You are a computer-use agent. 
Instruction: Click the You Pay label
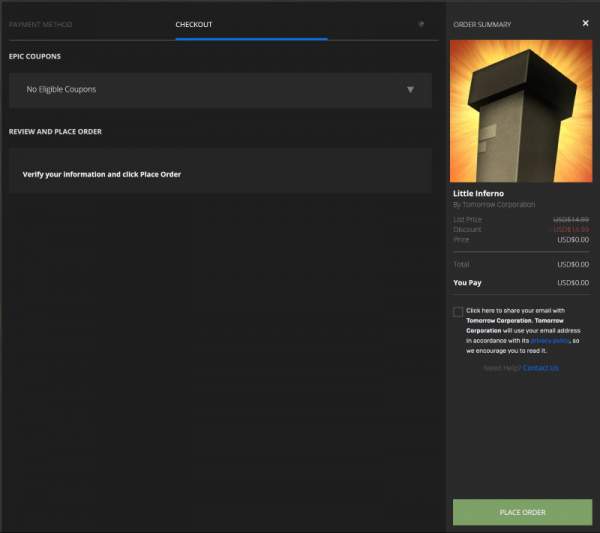click(467, 283)
